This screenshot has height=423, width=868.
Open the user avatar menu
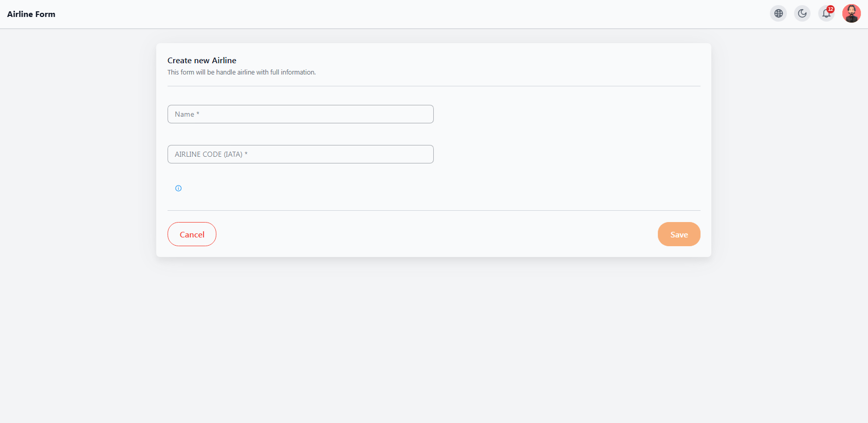click(851, 13)
